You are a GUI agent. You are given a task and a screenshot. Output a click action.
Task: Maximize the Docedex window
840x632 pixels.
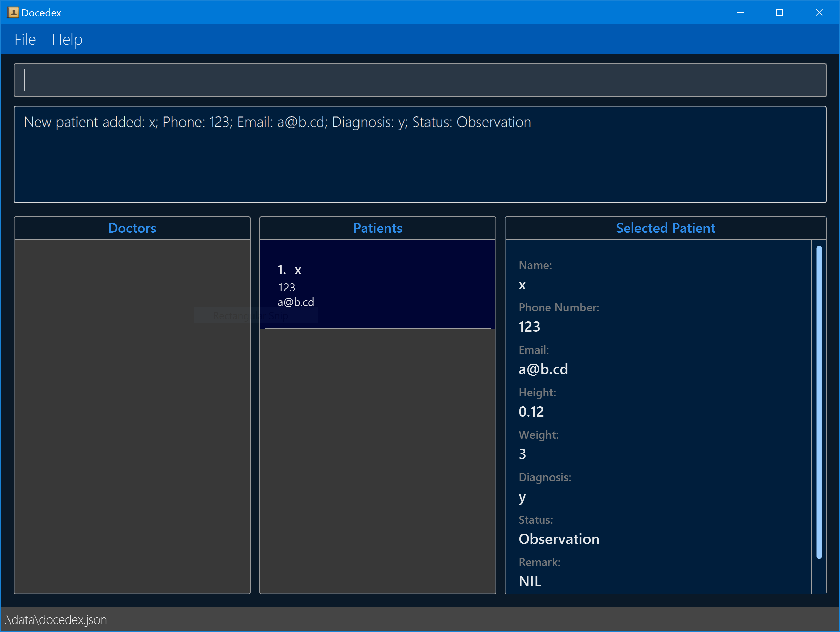[780, 13]
